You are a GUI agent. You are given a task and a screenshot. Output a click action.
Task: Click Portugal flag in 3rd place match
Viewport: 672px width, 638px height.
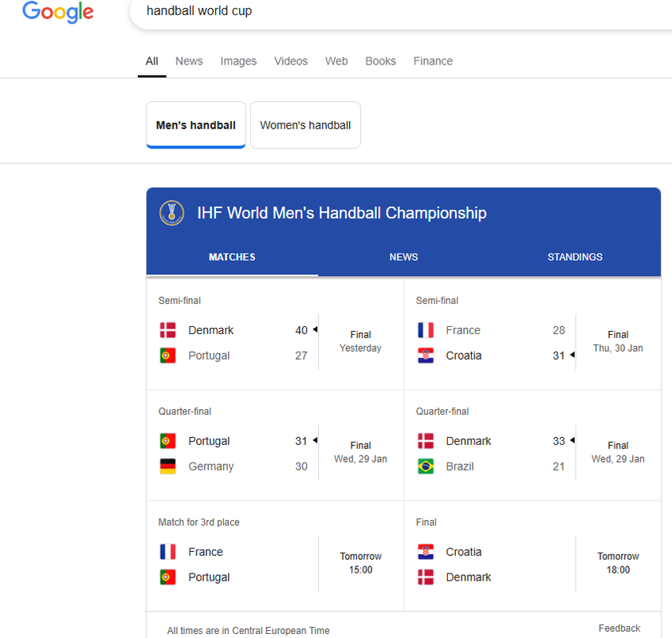coord(167,577)
